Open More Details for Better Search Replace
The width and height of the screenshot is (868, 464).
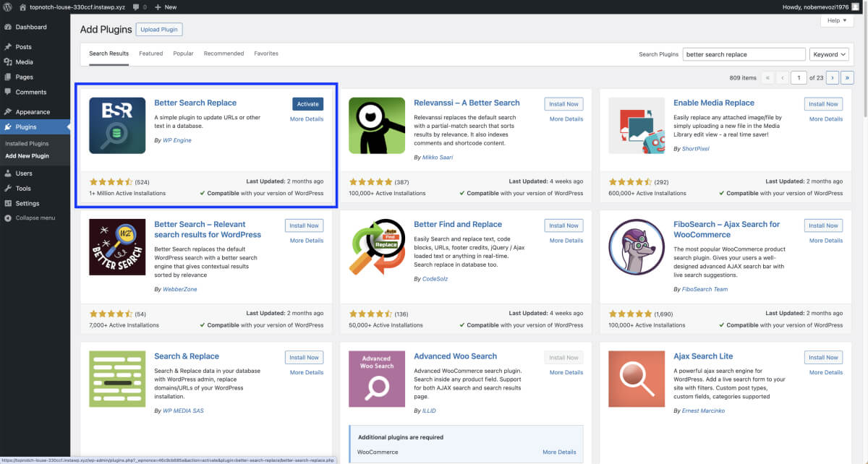(x=307, y=119)
